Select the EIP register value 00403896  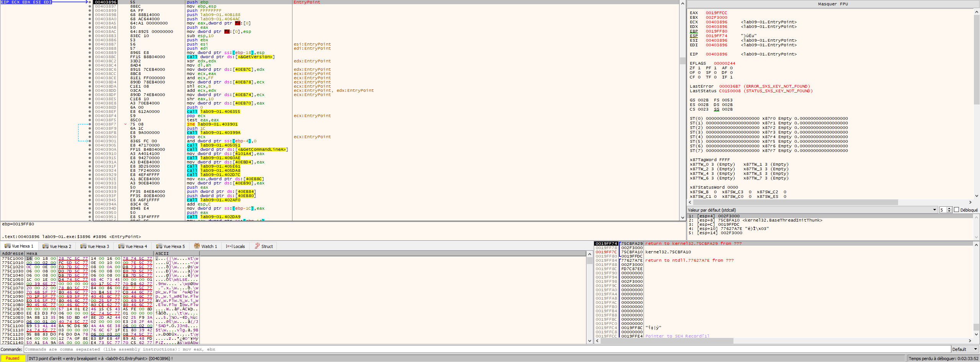[x=716, y=54]
